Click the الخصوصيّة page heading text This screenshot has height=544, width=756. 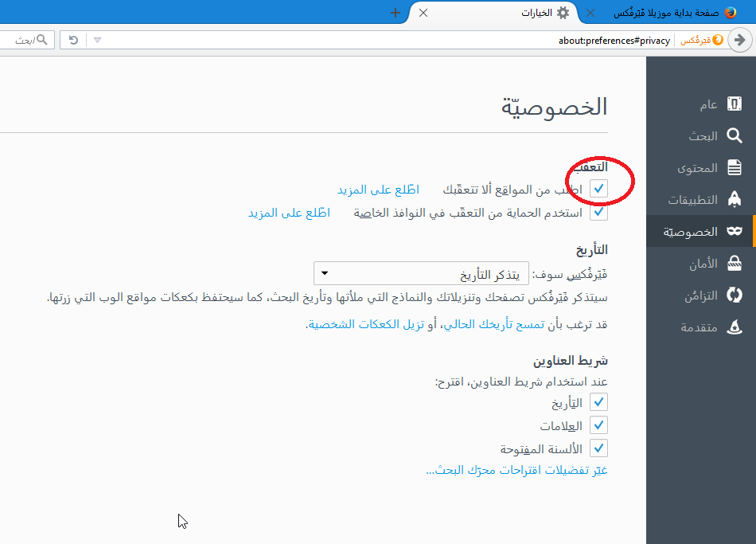click(x=554, y=107)
